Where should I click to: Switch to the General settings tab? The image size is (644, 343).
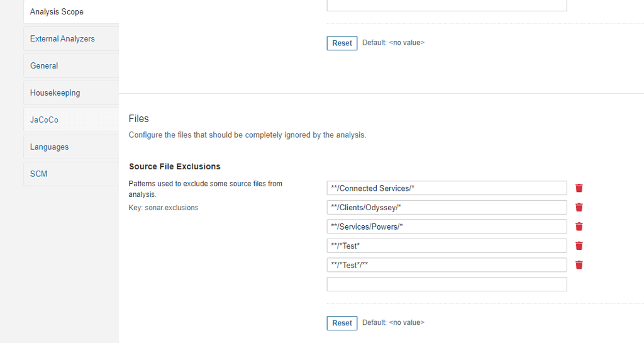pos(44,66)
